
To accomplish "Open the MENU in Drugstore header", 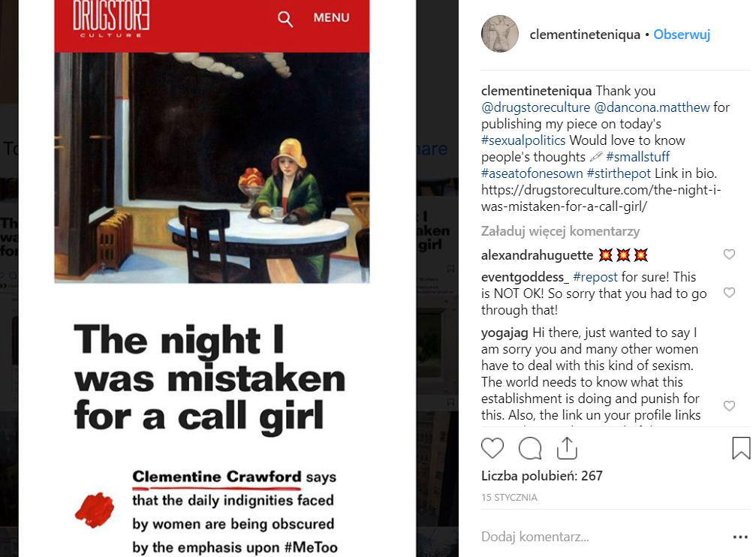I will coord(331,18).
